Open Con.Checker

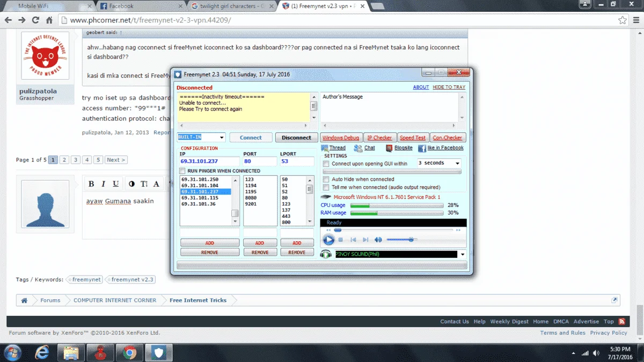pos(448,138)
